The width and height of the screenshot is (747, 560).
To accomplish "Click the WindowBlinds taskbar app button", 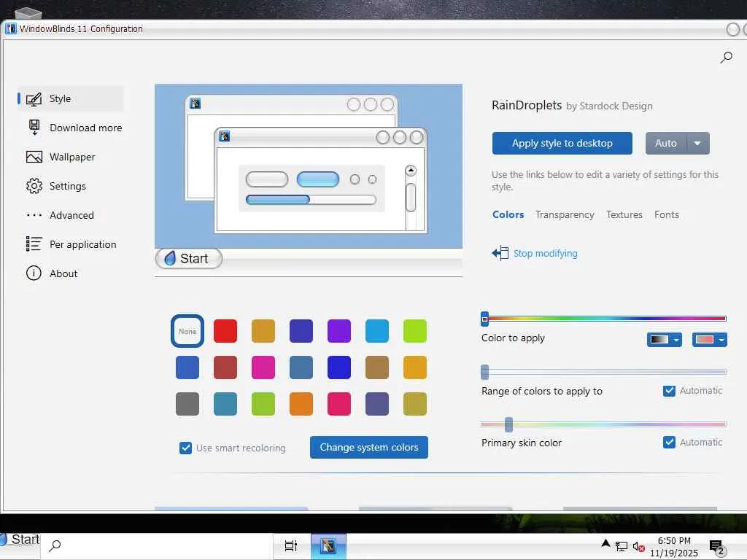I will coord(328,545).
